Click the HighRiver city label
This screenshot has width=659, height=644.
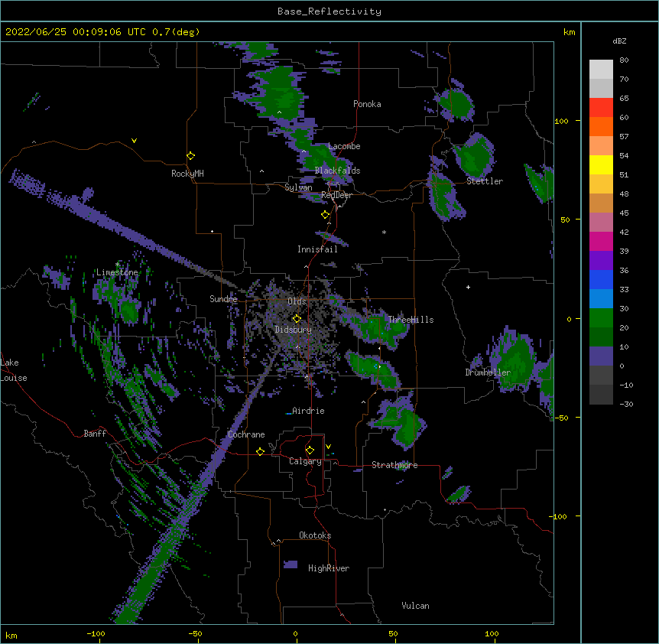[329, 568]
